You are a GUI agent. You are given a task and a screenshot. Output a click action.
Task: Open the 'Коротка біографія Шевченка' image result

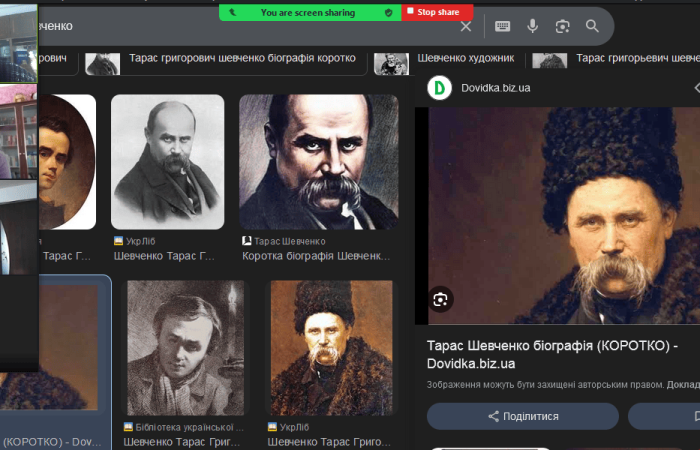[318, 162]
